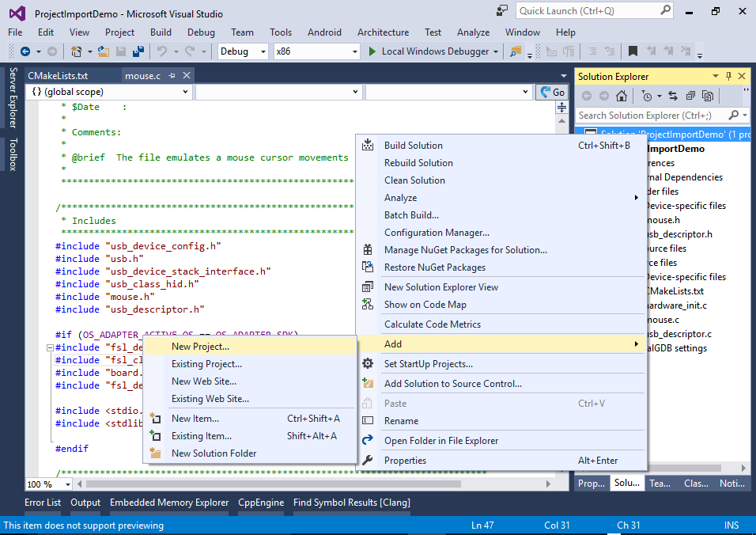The width and height of the screenshot is (756, 535).
Task: Open the Toolbox side tab
Action: coord(13,154)
